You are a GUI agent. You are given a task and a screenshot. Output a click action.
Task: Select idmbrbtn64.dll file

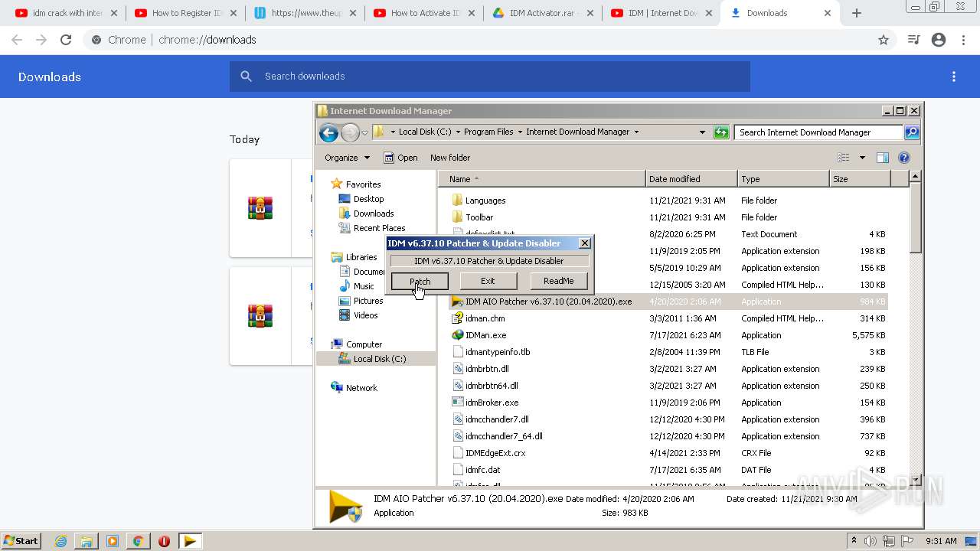492,386
